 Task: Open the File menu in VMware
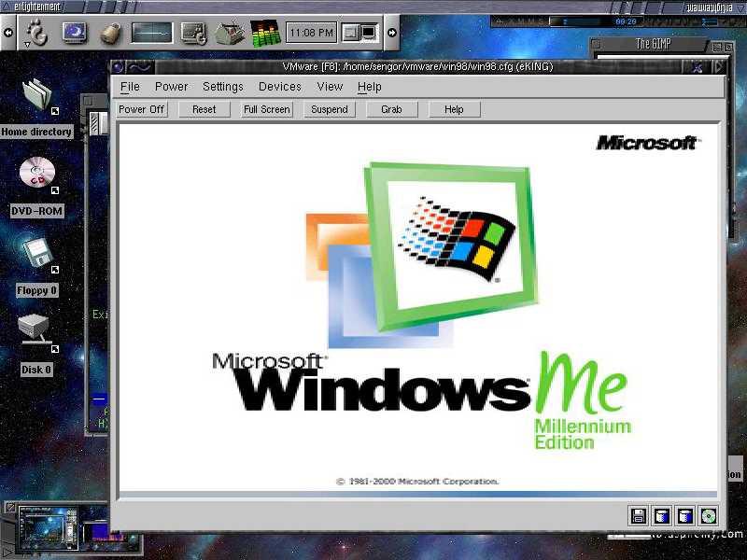[x=130, y=87]
